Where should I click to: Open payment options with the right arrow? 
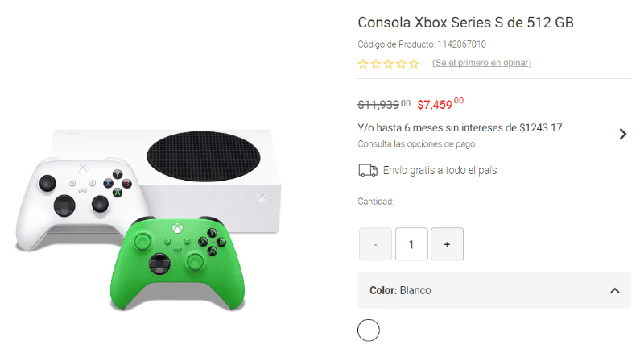click(622, 134)
